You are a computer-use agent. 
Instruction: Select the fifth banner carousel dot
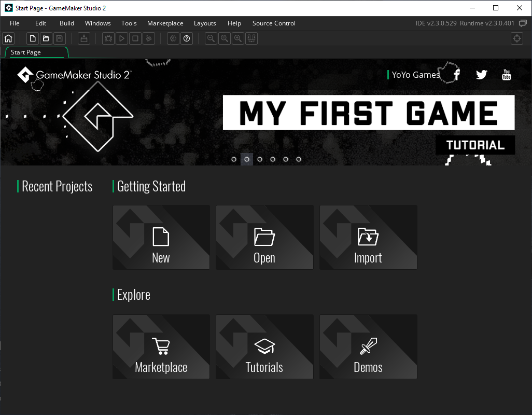286,159
